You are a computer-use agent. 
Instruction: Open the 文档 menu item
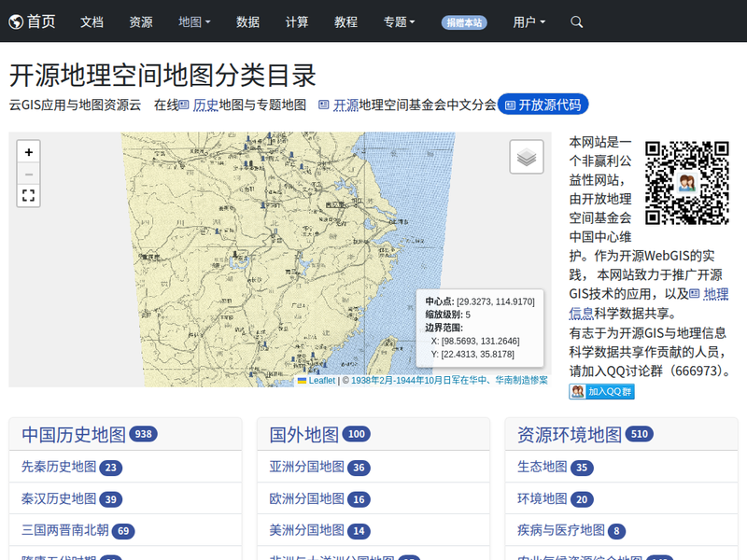92,21
